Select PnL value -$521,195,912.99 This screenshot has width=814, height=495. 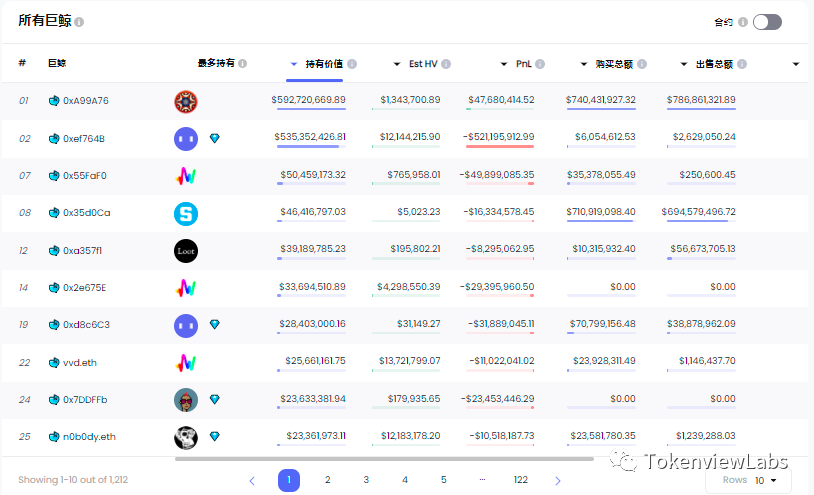[498, 136]
